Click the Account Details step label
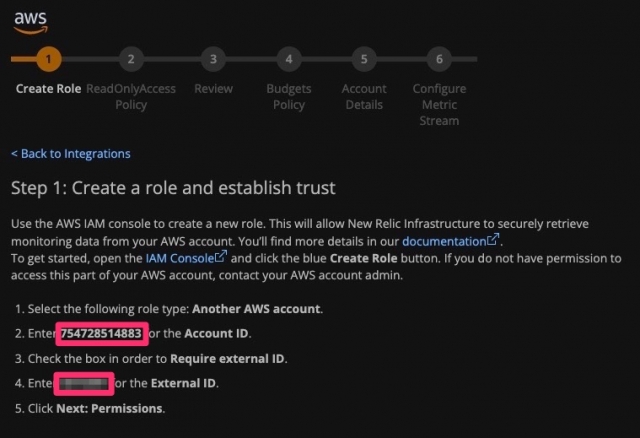Screen dimensions: 640x438 (364, 97)
